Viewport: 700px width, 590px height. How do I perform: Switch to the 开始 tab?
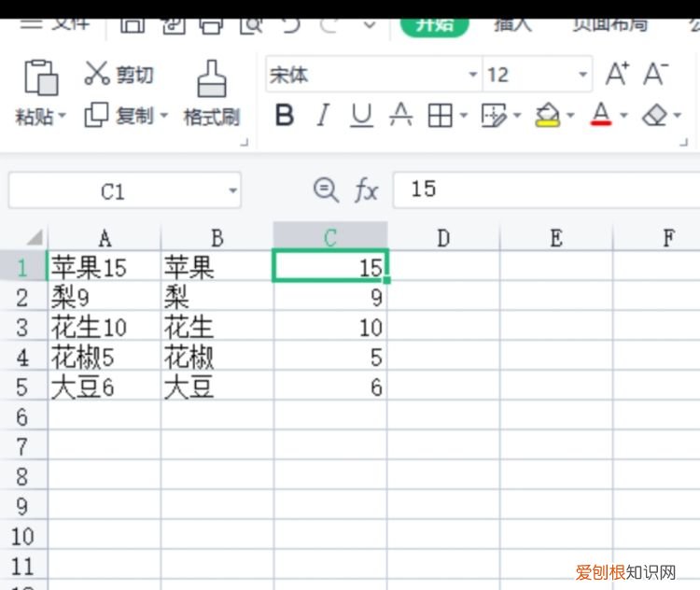[435, 25]
